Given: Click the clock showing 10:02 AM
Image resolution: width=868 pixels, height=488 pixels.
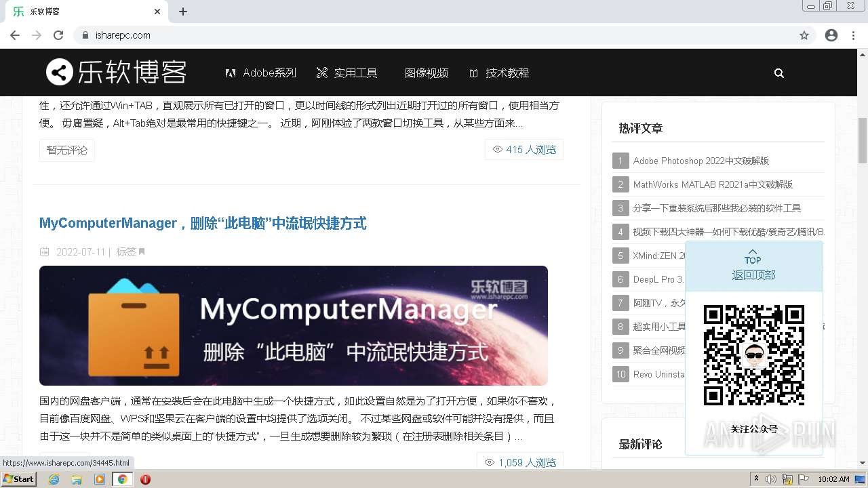Looking at the screenshot, I should (x=833, y=479).
